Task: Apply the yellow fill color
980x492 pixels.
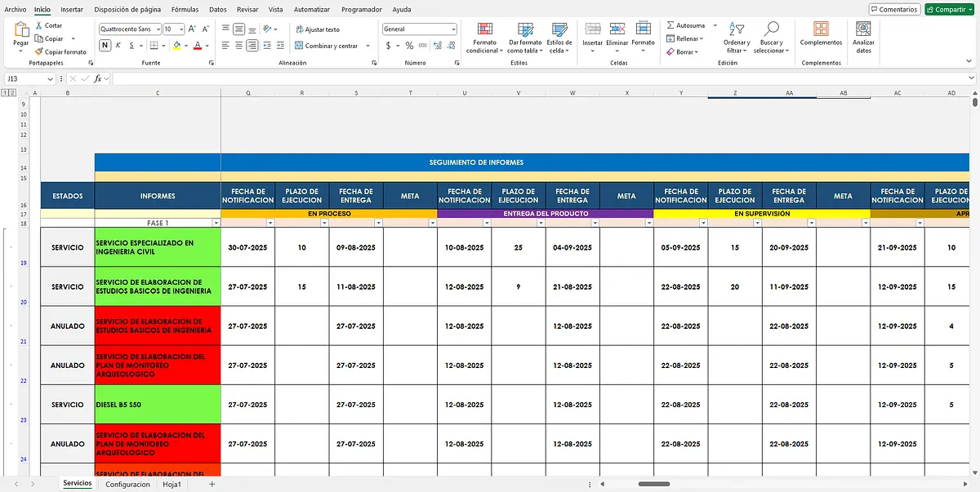Action: point(177,46)
